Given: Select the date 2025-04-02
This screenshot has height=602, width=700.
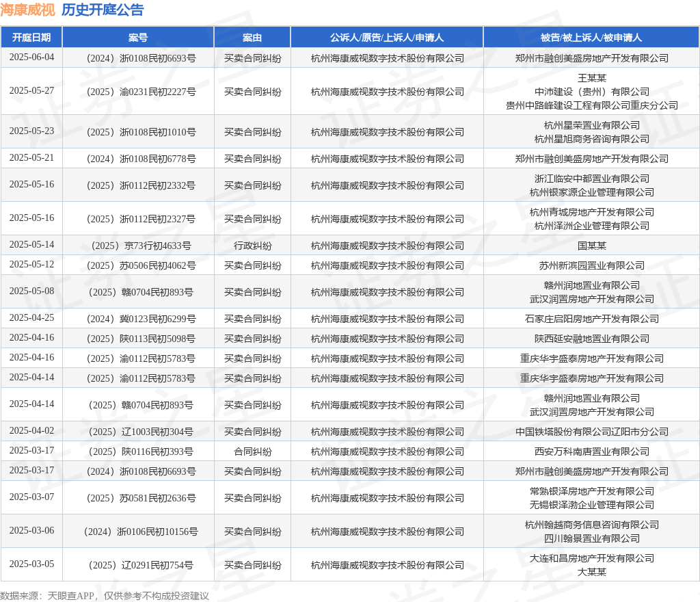Looking at the screenshot, I should [31, 430].
